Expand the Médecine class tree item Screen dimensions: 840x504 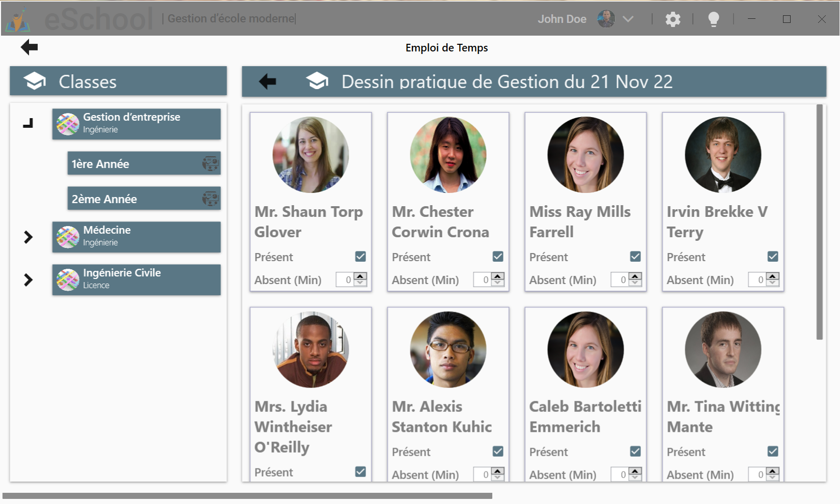click(28, 237)
